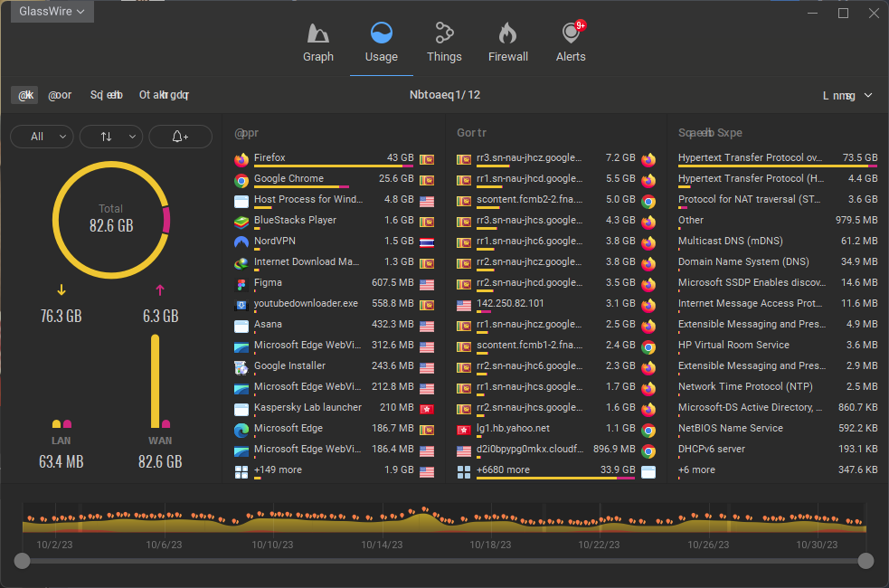Click Chrome icon on scontent.fcmb2-2 row
Image resolution: width=889 pixels, height=588 pixels.
click(648, 202)
